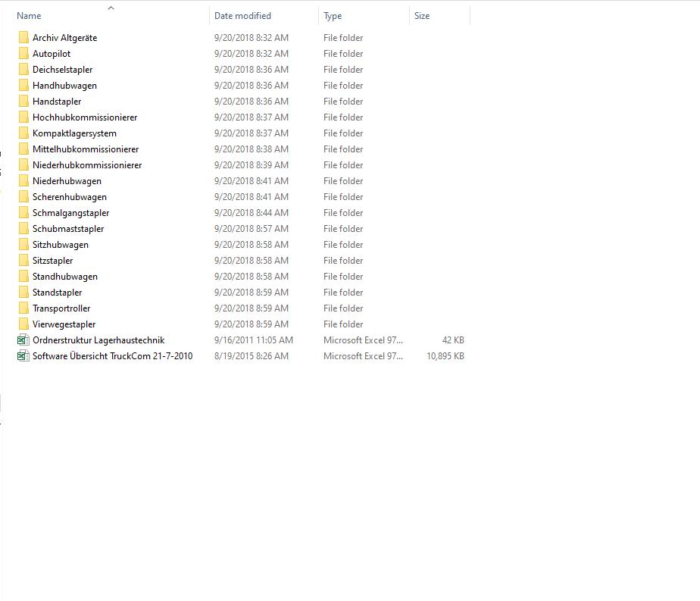
Task: Select the Ordnerstruktur Lagerhaustechnik file name
Action: click(x=98, y=340)
